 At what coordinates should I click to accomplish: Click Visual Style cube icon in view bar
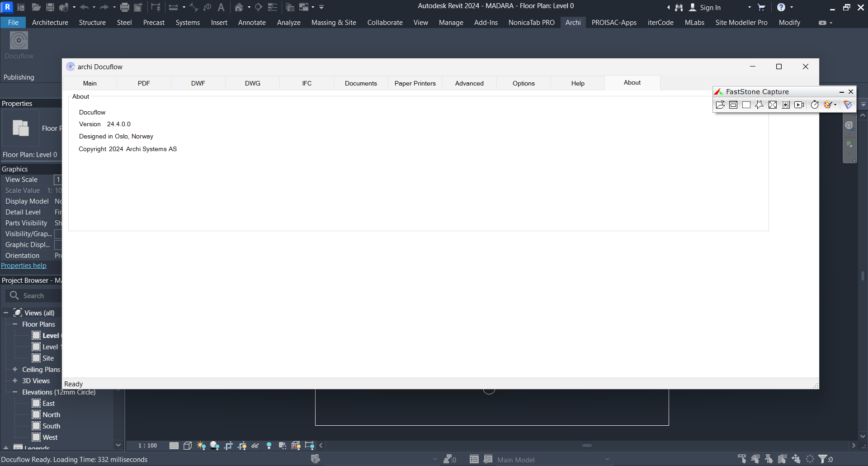[188, 446]
